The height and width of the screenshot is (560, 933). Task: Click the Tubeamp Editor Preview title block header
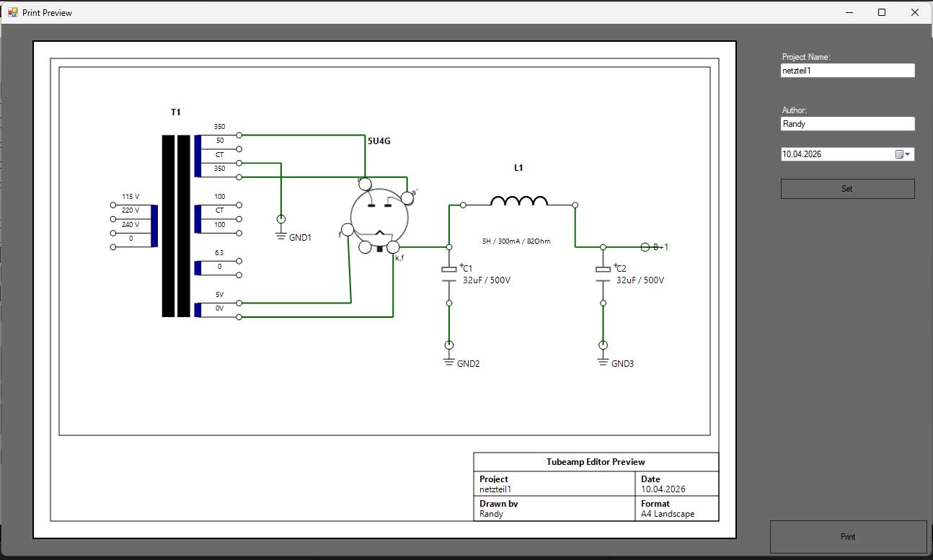tap(596, 462)
